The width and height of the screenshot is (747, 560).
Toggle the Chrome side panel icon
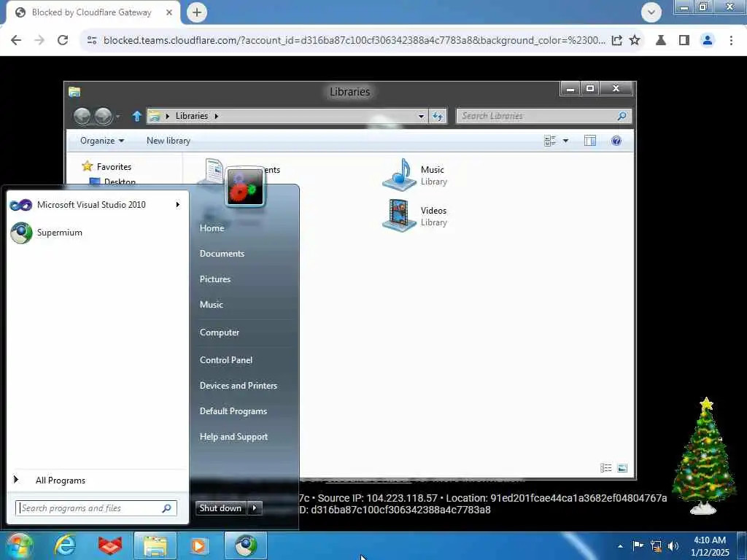[x=684, y=40]
